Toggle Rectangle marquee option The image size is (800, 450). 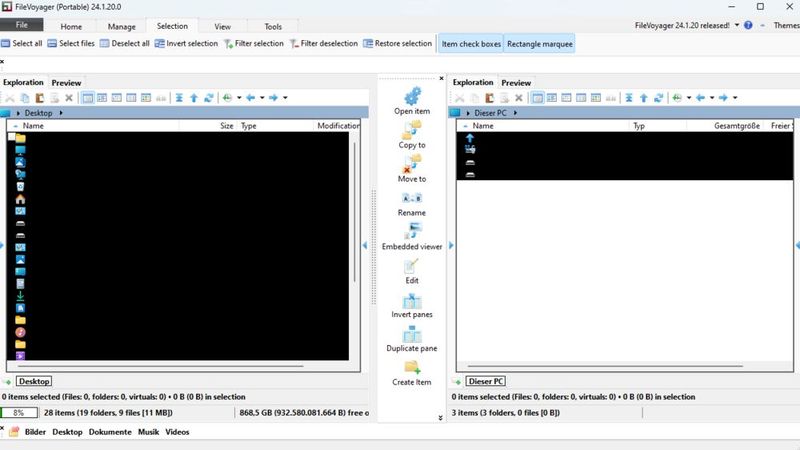(540, 44)
